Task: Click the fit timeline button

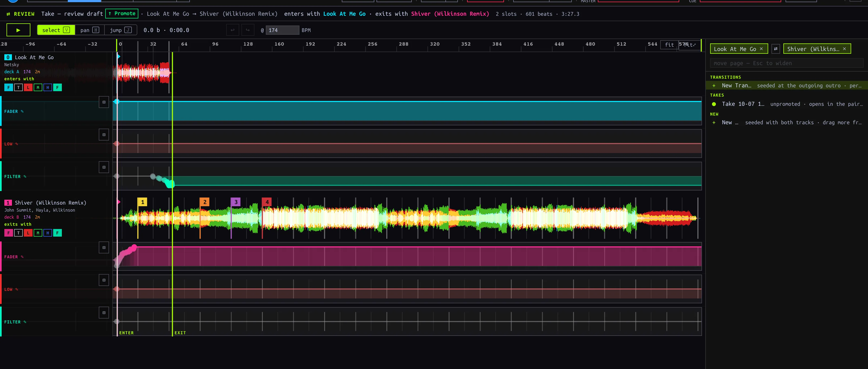Action: 669,45
